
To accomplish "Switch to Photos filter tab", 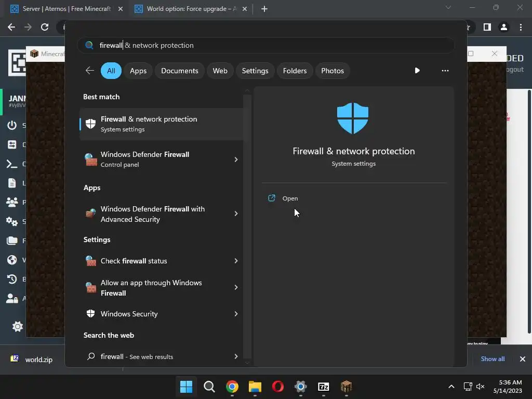I will [x=332, y=71].
